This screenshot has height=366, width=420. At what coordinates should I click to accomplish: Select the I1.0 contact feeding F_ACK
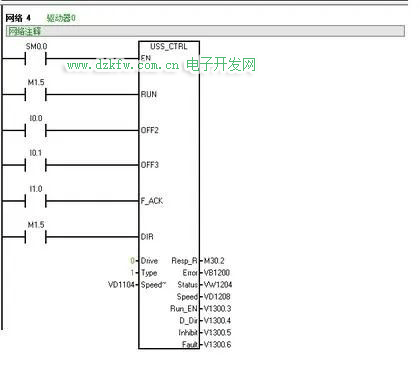pos(36,201)
